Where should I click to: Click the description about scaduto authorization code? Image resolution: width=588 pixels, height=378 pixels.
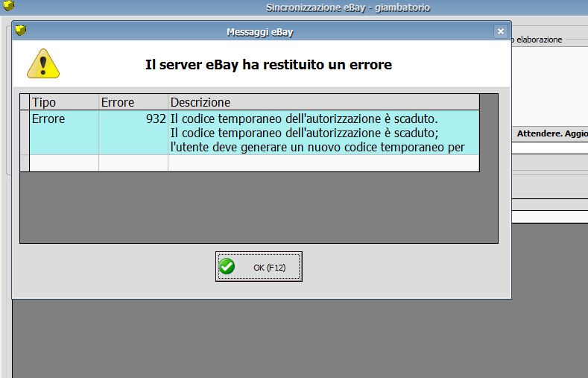click(323, 133)
